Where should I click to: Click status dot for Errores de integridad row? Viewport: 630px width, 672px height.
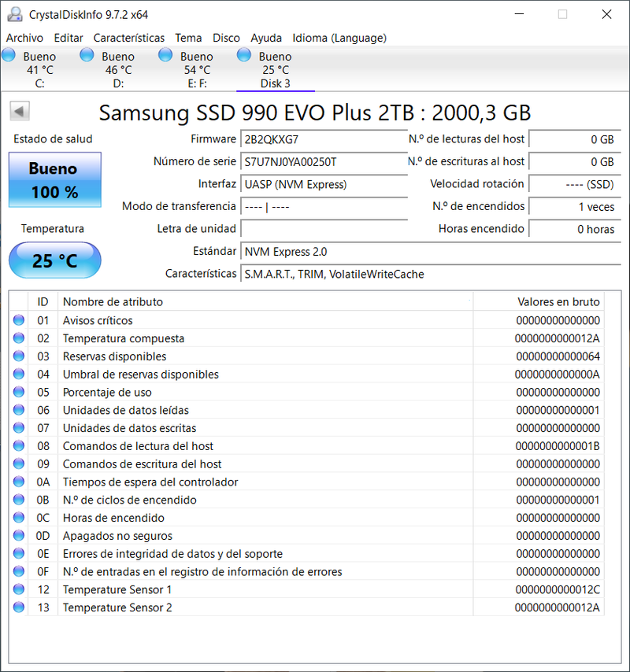[x=18, y=554]
